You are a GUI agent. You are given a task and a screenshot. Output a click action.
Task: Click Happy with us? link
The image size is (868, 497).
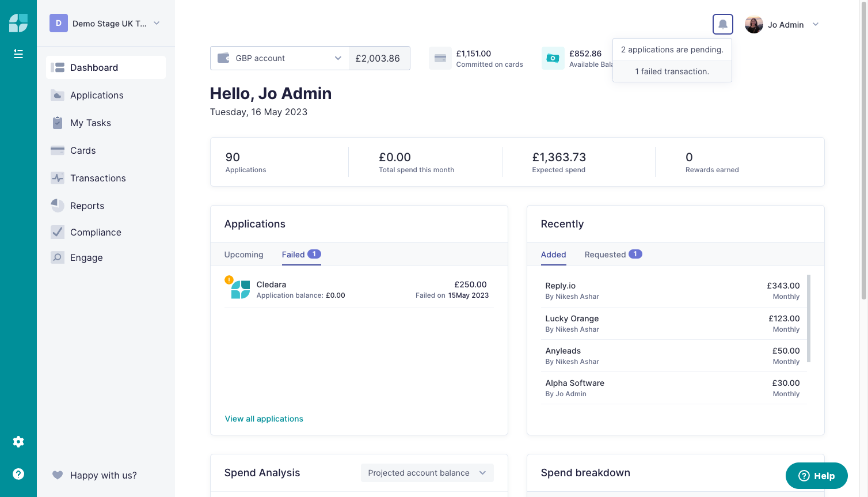coord(104,475)
